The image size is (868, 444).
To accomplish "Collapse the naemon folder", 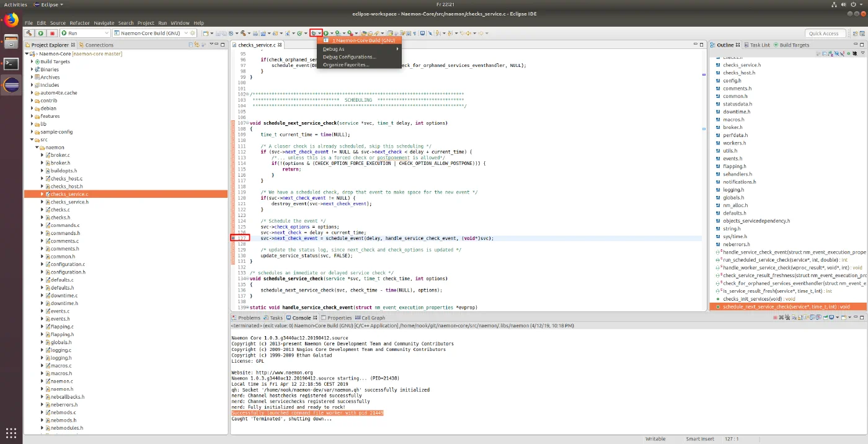I will pos(37,148).
